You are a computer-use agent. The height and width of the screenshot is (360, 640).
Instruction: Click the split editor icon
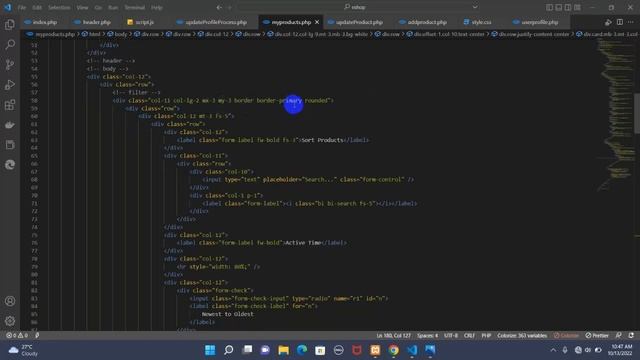click(620, 22)
